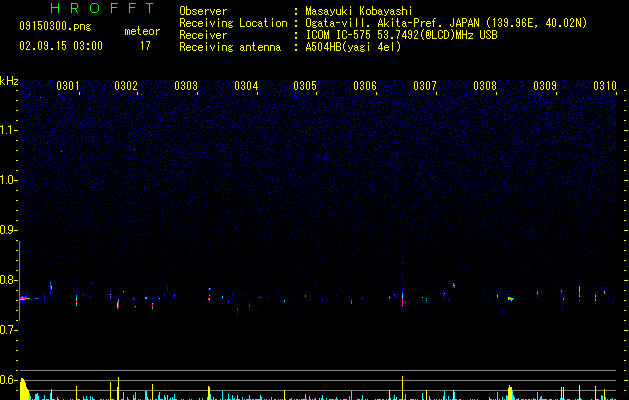Screen dimensions: 629x400
Task: Click the 0.9 kHz axis label
Action: tap(8, 230)
